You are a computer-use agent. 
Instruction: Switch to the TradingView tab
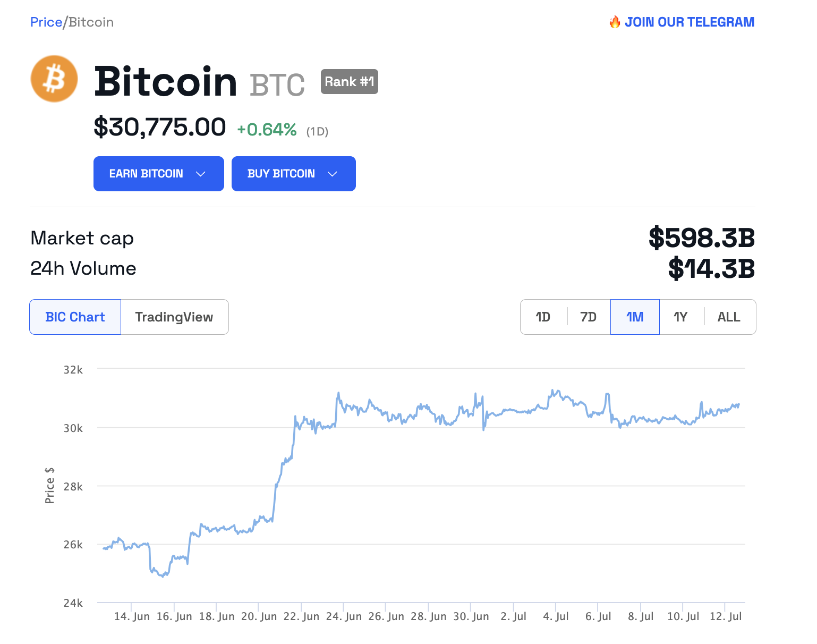point(174,317)
